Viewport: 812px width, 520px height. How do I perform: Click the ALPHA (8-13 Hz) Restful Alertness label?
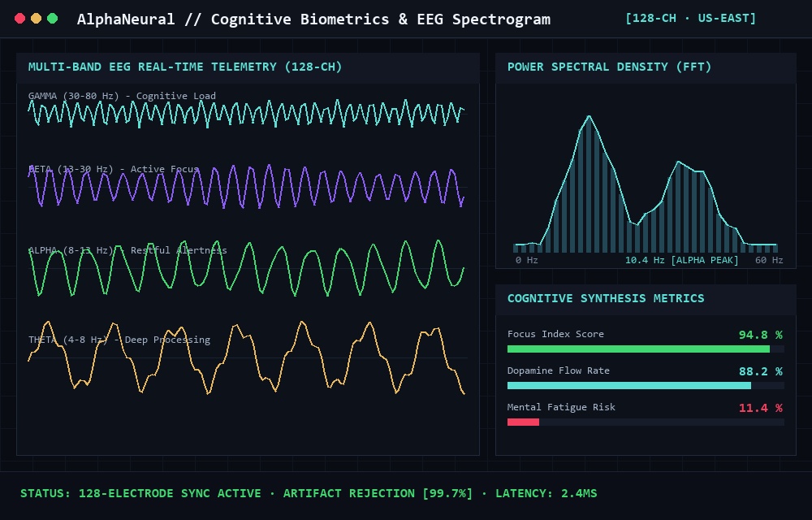point(127,250)
